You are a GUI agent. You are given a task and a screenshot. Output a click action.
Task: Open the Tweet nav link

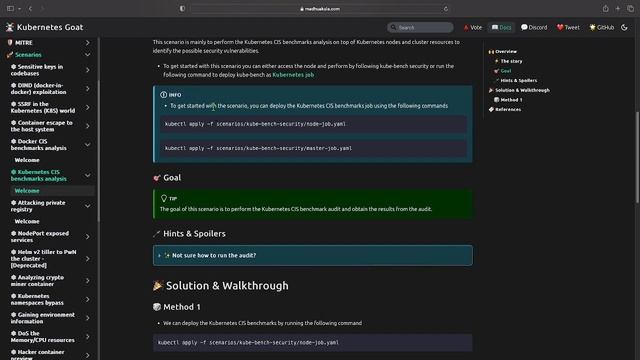(568, 27)
